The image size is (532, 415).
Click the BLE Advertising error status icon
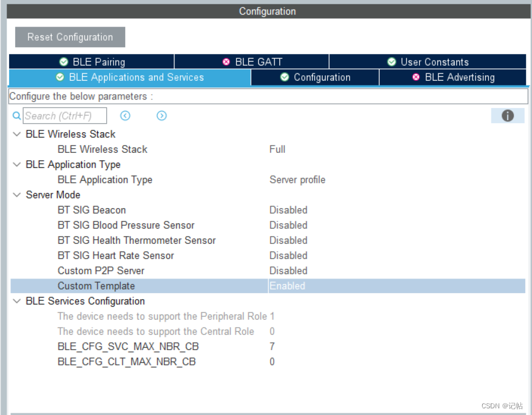(416, 77)
